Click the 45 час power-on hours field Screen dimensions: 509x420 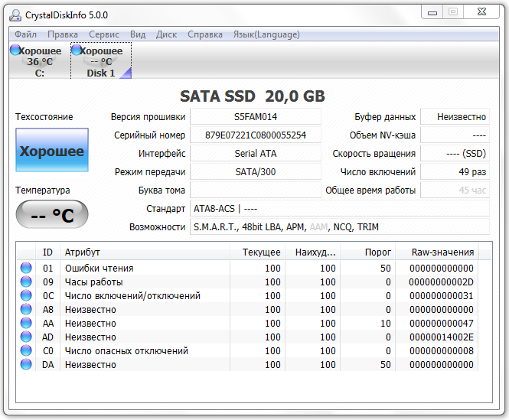[455, 190]
